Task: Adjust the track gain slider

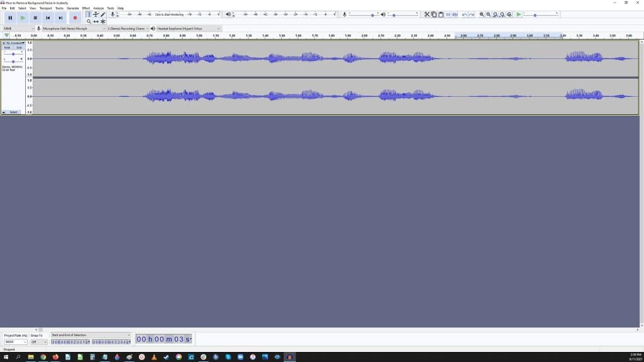Action: [13, 54]
